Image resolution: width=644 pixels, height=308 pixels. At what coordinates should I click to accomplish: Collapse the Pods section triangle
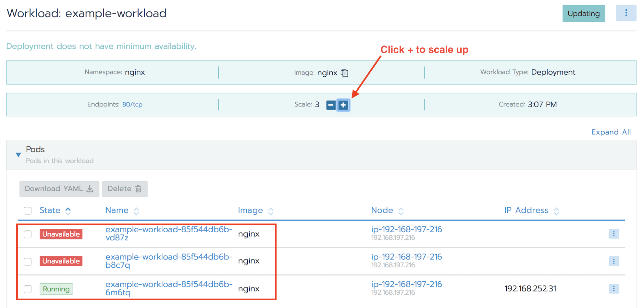[18, 155]
